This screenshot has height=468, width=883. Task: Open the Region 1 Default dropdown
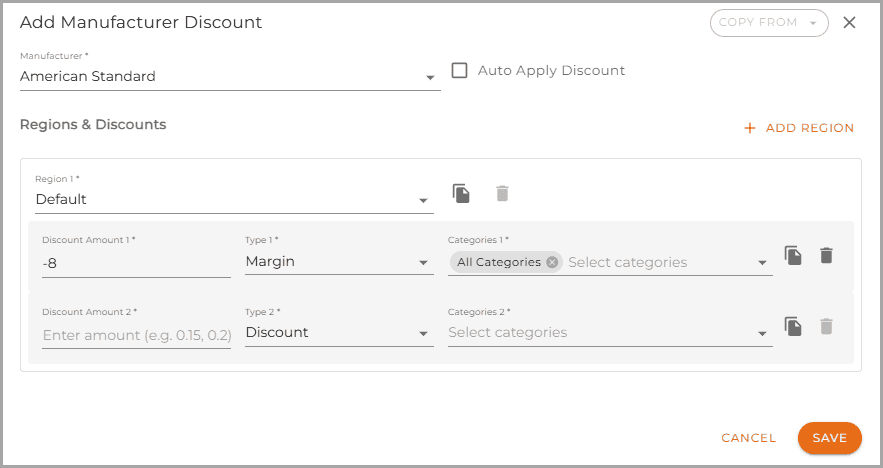coord(234,199)
